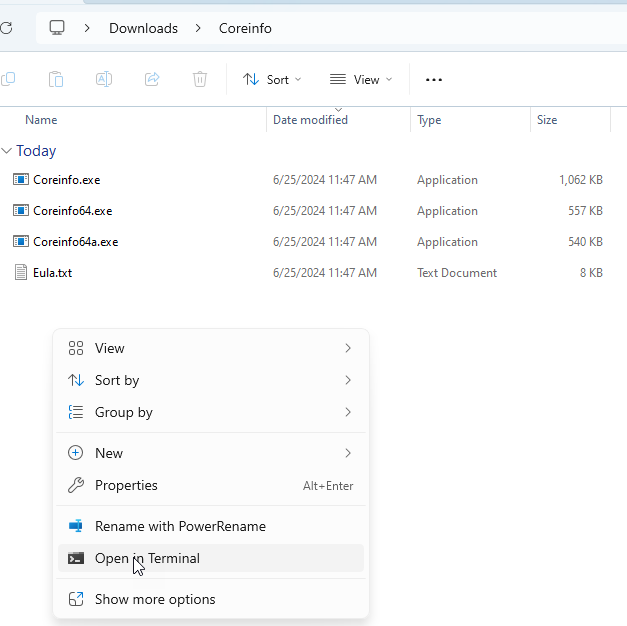Click the share icon in toolbar

(152, 79)
